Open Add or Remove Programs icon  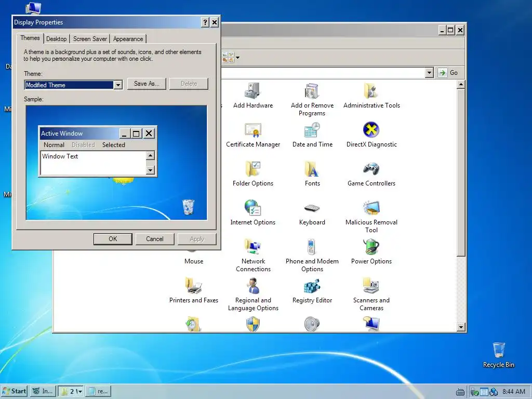312,91
